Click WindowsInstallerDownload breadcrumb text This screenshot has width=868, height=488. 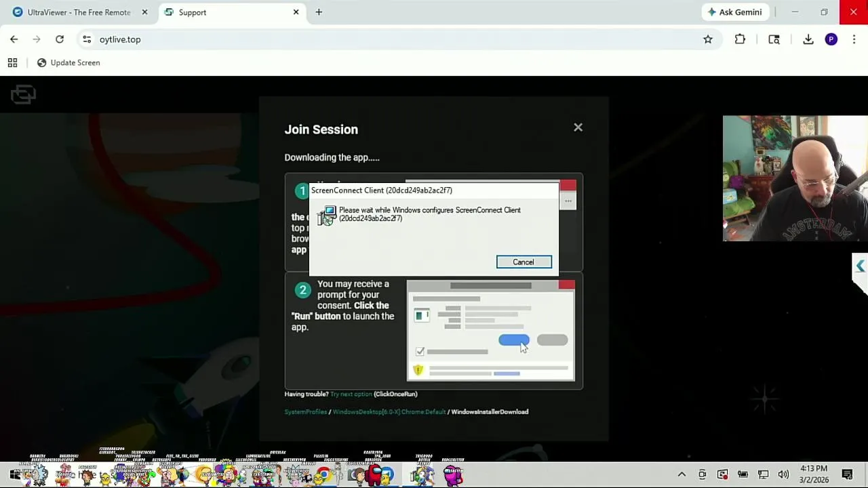pos(490,411)
